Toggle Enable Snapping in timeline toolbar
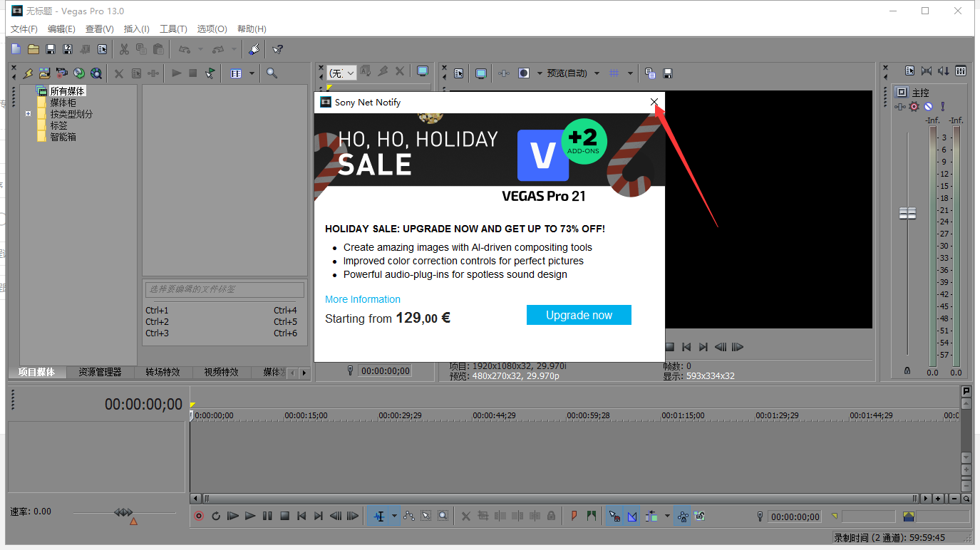The image size is (980, 550). [614, 516]
